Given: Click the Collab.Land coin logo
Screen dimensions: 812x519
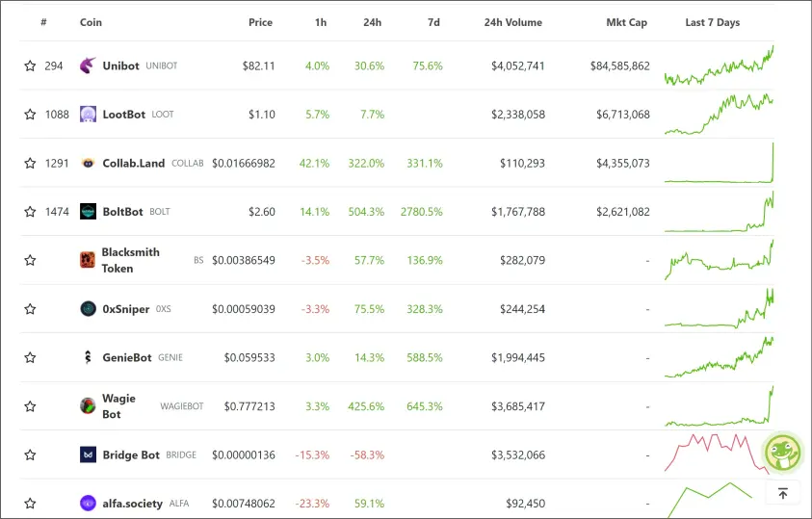Looking at the screenshot, I should (x=88, y=163).
